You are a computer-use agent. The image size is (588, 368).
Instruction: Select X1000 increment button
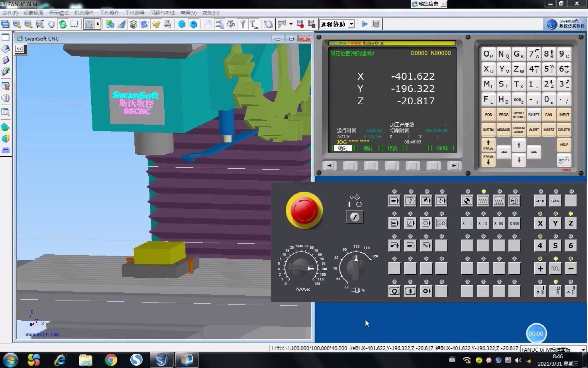point(514,223)
